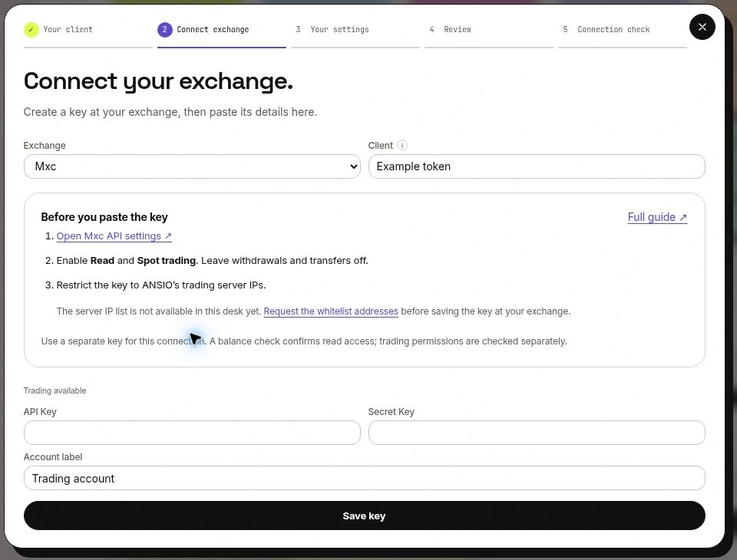Edit the Account label field

coord(364,478)
